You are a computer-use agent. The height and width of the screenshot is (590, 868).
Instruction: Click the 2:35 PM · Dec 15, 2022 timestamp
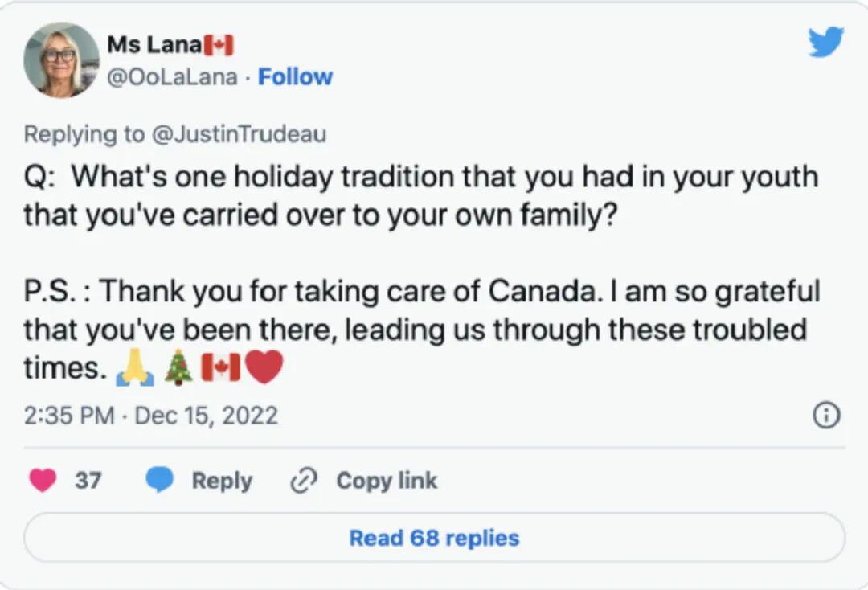(151, 416)
